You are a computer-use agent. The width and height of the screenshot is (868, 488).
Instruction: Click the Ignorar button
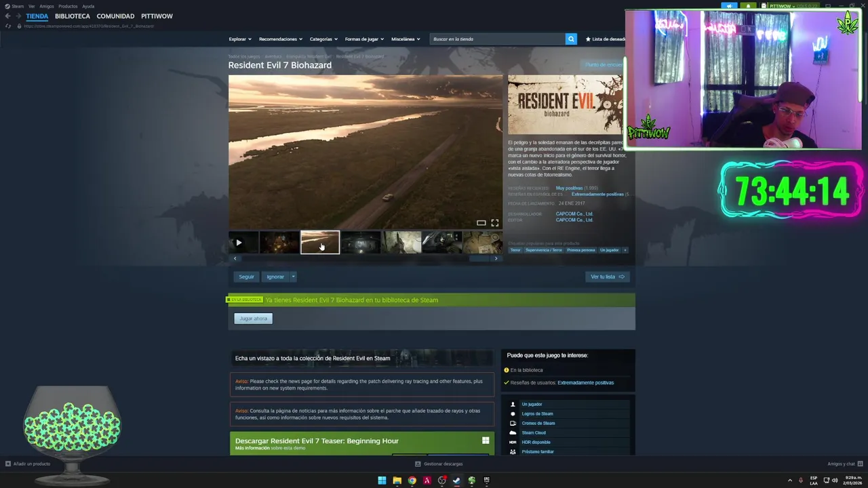click(x=275, y=277)
